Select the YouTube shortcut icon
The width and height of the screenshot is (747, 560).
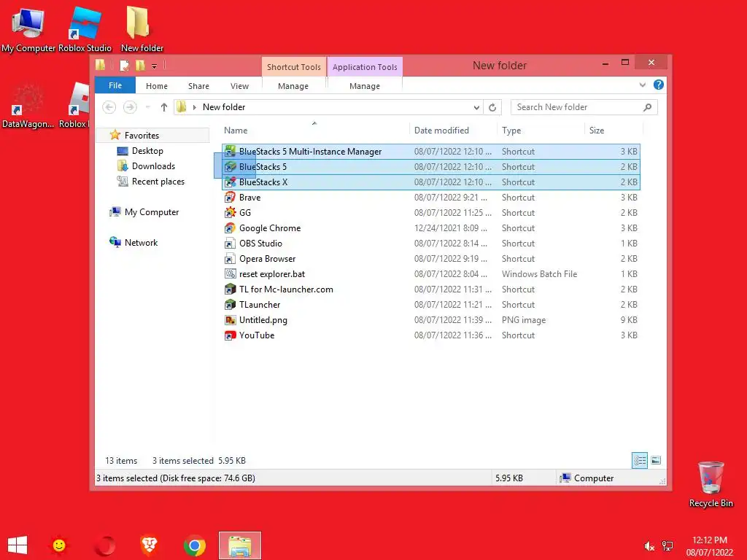tap(230, 335)
